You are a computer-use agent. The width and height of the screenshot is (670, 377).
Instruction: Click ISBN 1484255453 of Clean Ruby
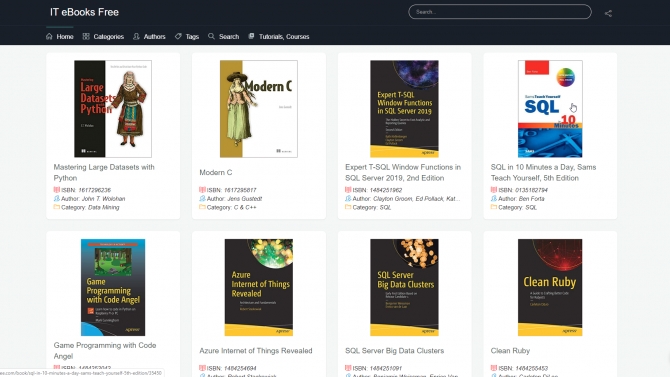pos(532,368)
